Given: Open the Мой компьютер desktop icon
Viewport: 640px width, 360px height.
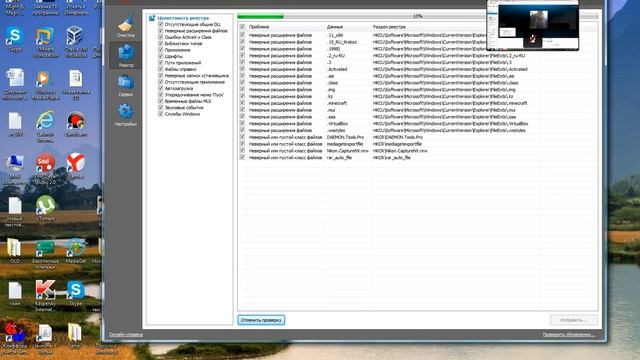Looking at the screenshot, I should [x=15, y=168].
